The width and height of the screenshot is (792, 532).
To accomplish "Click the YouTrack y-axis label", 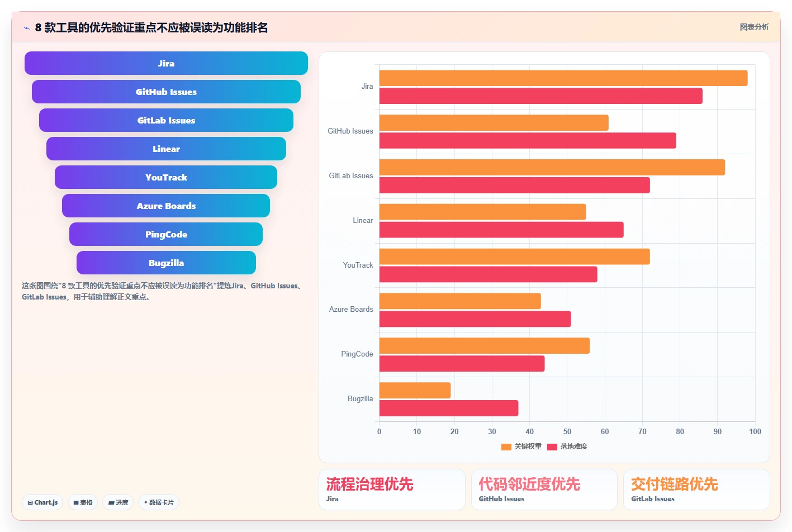I will [358, 265].
